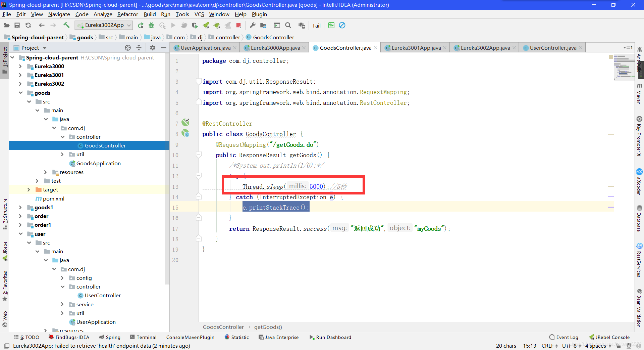Change file encoding via UTF-8
Image resolution: width=644 pixels, height=350 pixels.
coord(571,346)
